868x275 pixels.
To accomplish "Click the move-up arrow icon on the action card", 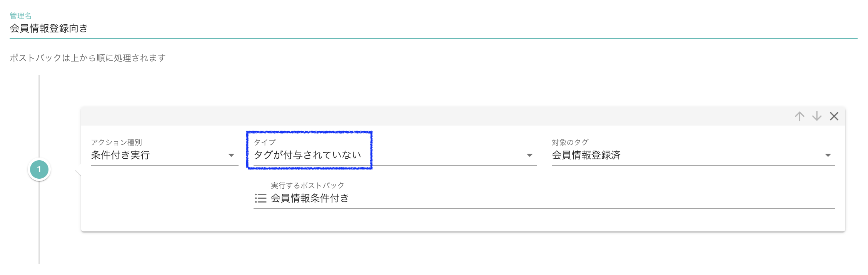I will [800, 116].
